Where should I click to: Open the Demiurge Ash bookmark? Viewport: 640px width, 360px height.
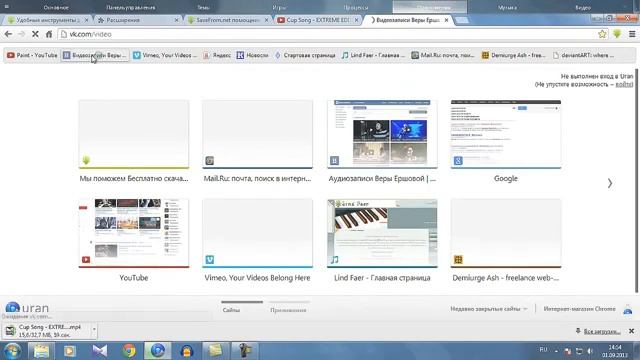[513, 55]
